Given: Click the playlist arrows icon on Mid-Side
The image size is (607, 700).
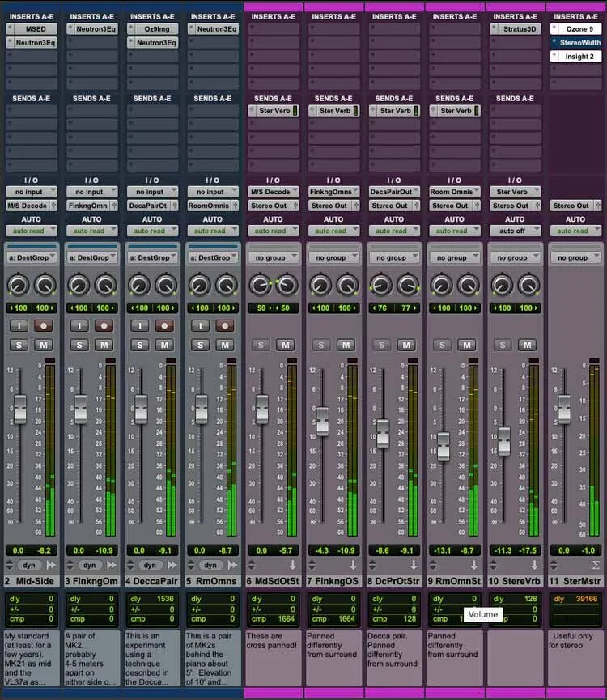Looking at the screenshot, I should [x=10, y=565].
